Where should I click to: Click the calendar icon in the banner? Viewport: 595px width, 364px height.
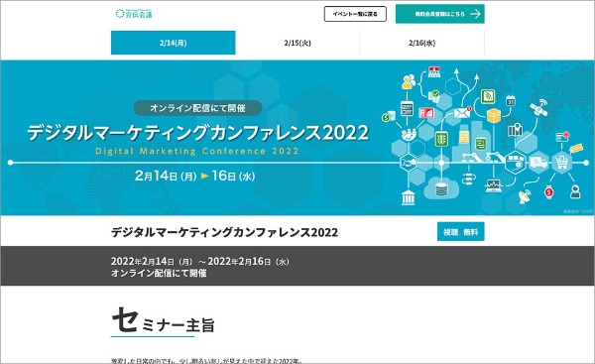(511, 101)
